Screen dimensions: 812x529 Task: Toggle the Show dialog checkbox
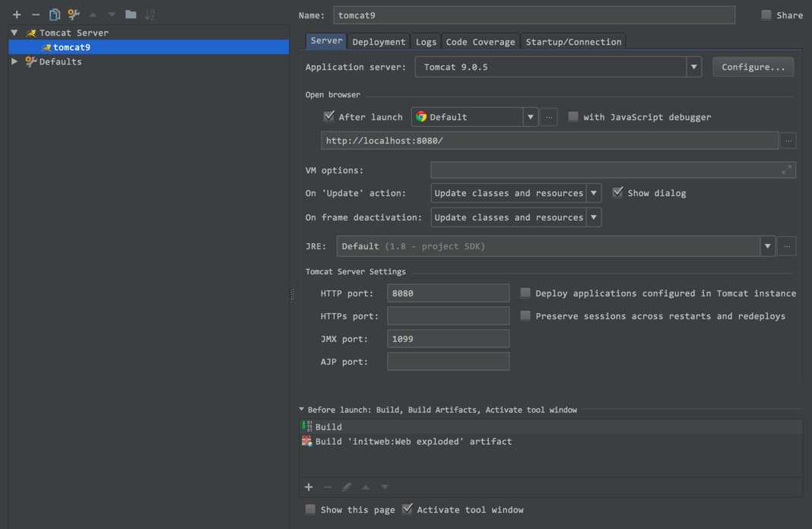617,192
